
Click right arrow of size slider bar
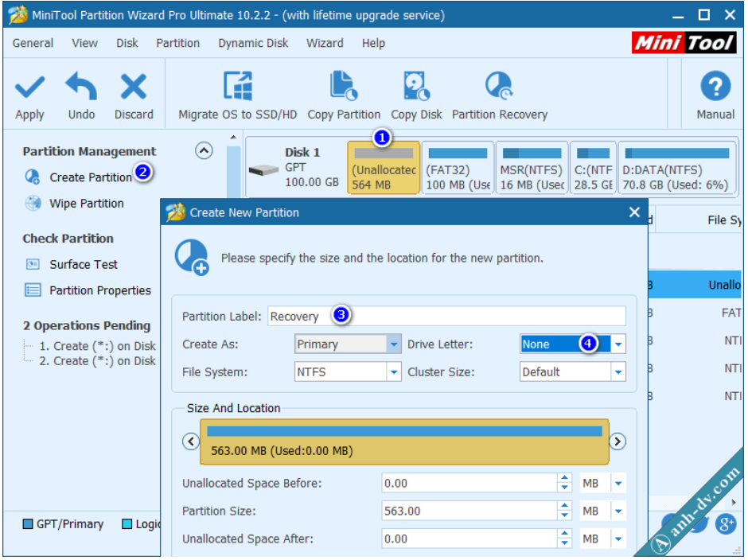[617, 441]
